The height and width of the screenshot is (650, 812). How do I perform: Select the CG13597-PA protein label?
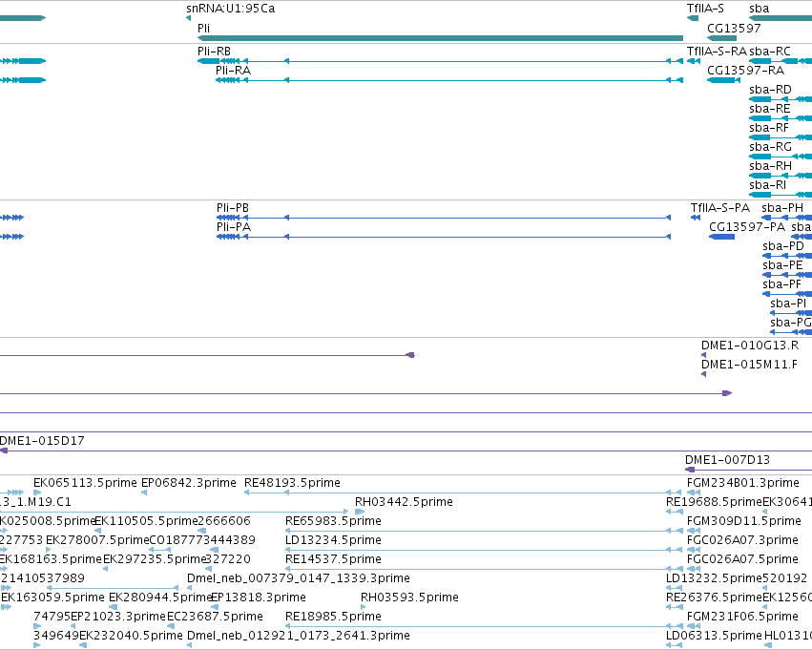coord(747,227)
